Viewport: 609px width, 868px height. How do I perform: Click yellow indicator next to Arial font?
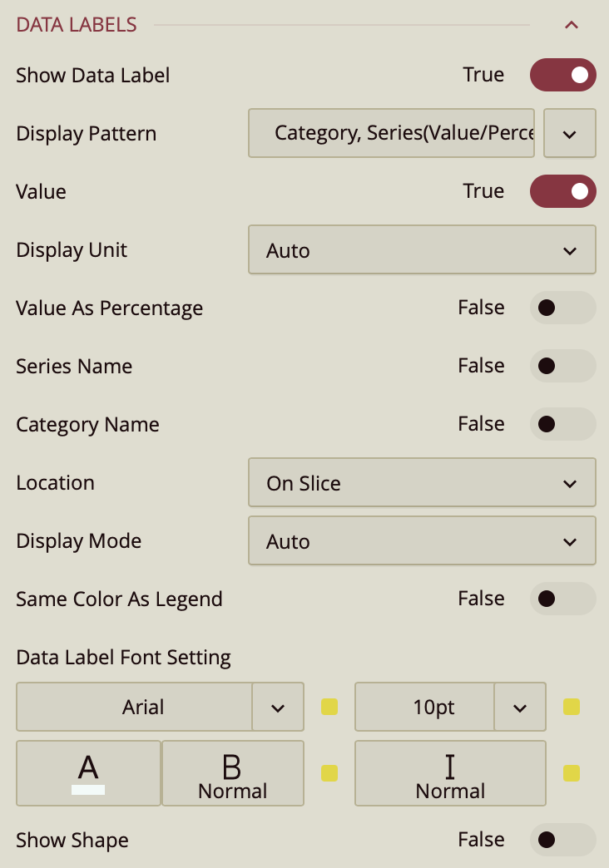[x=329, y=708]
